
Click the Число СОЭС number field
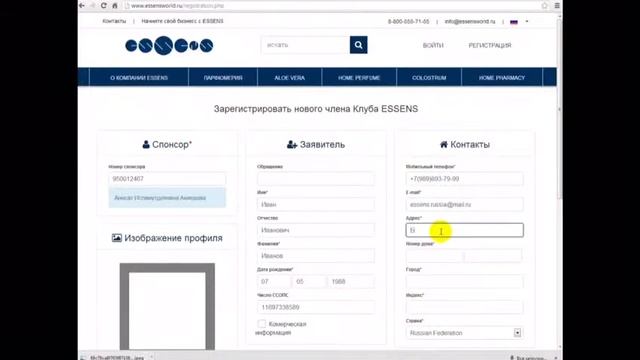(x=316, y=307)
